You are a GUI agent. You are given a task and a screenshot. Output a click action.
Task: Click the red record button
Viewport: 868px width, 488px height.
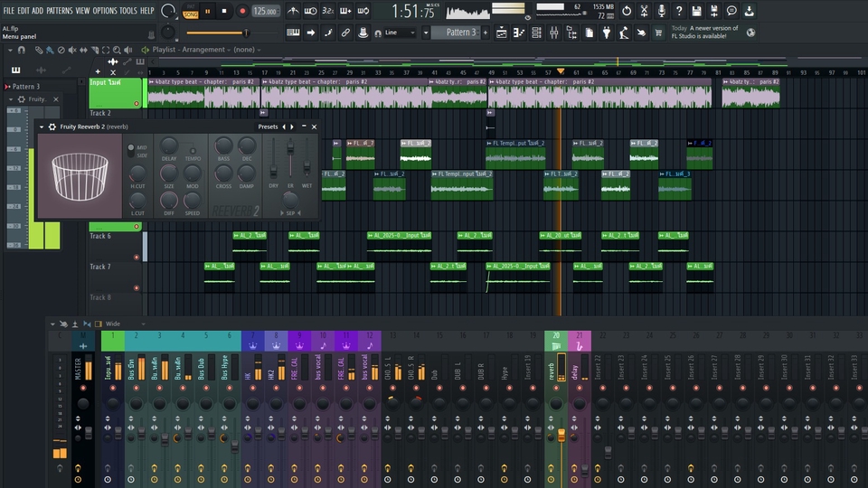coord(242,11)
